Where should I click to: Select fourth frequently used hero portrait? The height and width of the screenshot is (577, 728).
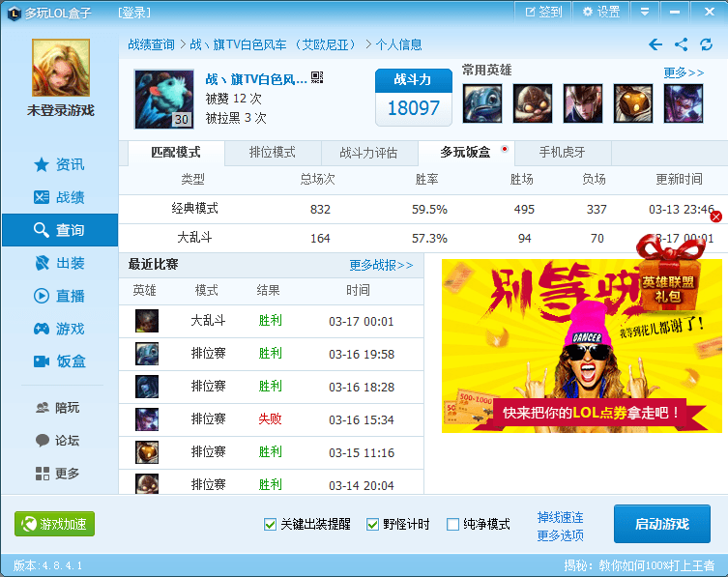coord(633,103)
